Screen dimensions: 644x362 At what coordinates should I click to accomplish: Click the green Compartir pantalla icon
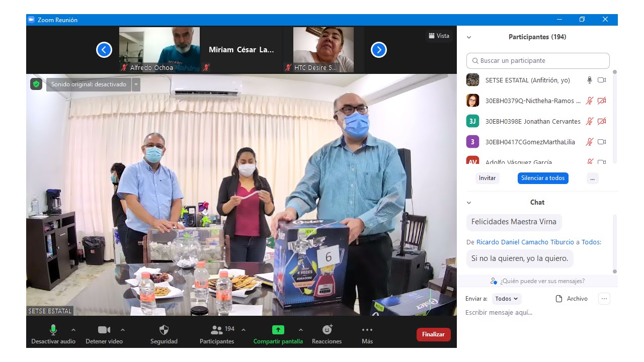278,330
